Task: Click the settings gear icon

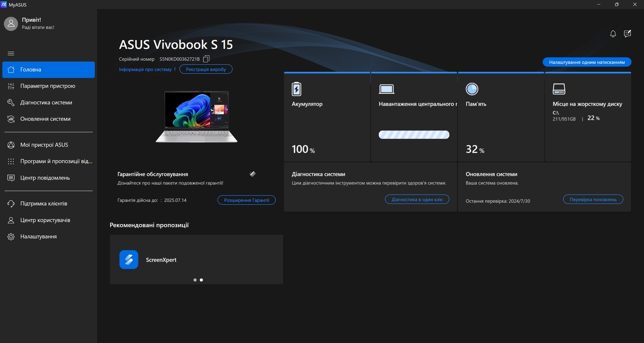Action: pyautogui.click(x=11, y=237)
